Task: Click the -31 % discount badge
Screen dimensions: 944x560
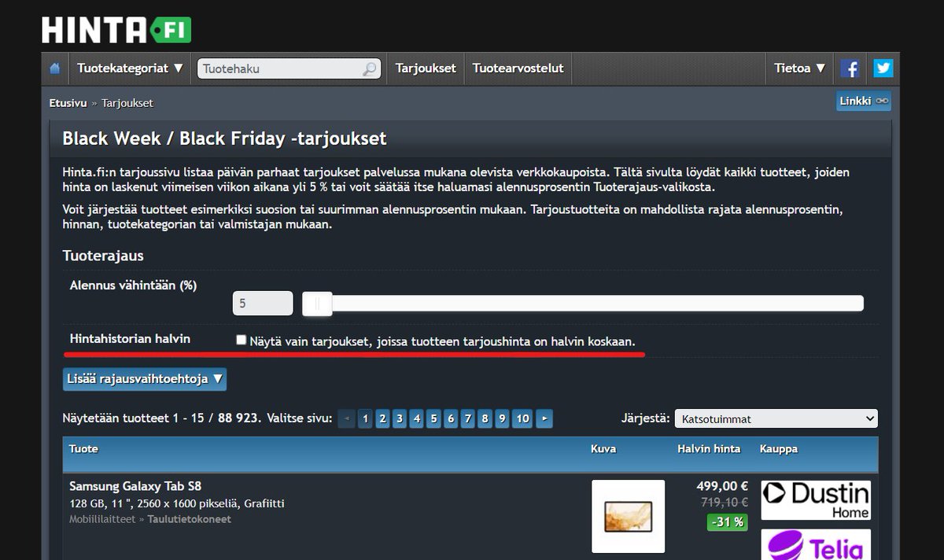Action: coord(727,522)
